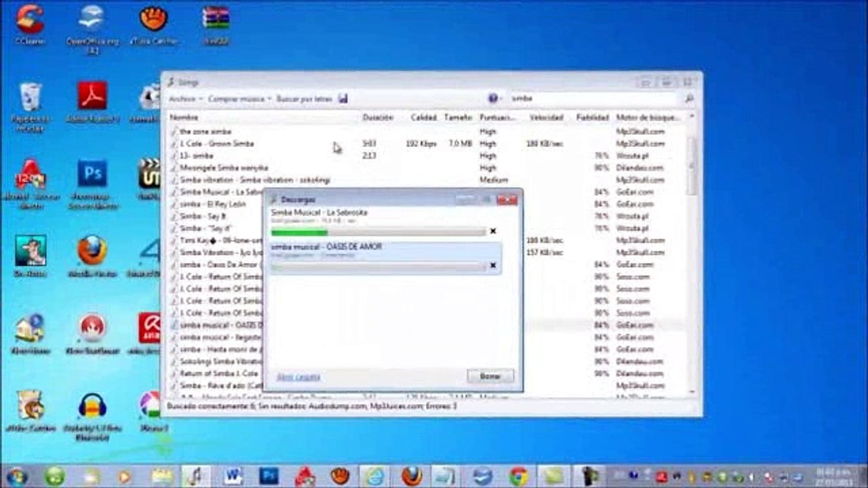
Task: Open the Archivo menu in Songr
Action: (184, 99)
